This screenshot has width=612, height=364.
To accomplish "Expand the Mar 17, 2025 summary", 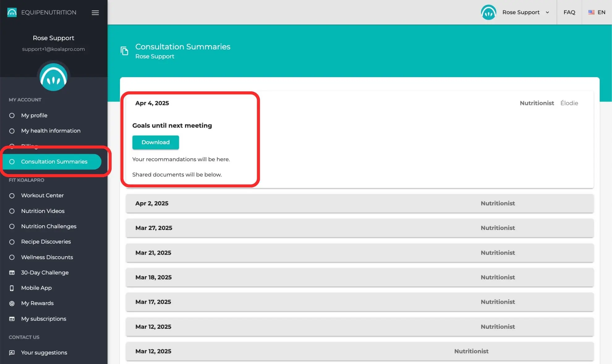I will pos(359,302).
